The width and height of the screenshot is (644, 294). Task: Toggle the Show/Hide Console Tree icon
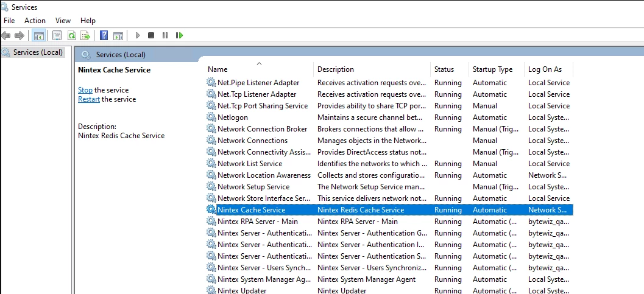coord(39,36)
